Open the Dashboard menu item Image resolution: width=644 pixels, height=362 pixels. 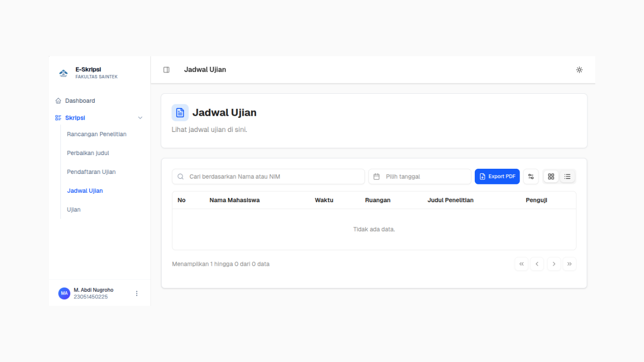80,101
